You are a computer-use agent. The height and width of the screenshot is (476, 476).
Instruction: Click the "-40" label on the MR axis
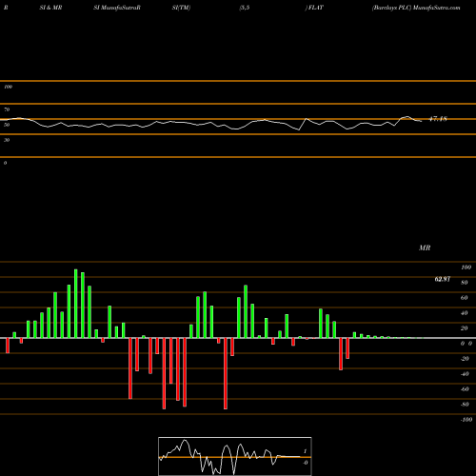tap(465, 374)
